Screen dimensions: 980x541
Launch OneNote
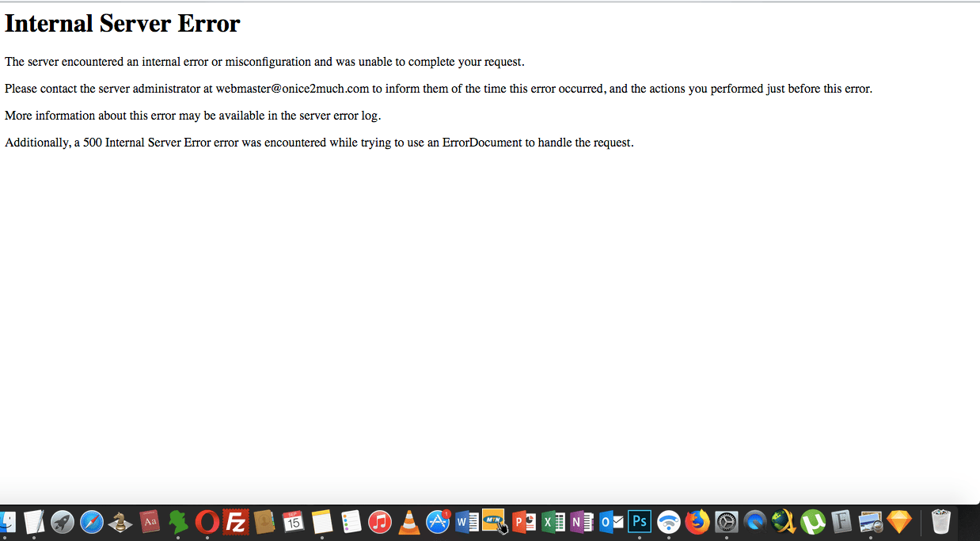(579, 522)
